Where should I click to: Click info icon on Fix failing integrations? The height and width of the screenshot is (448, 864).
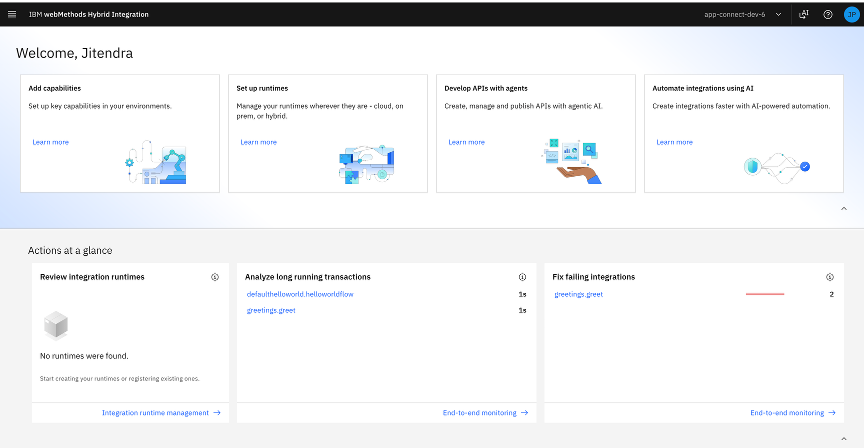pyautogui.click(x=830, y=277)
